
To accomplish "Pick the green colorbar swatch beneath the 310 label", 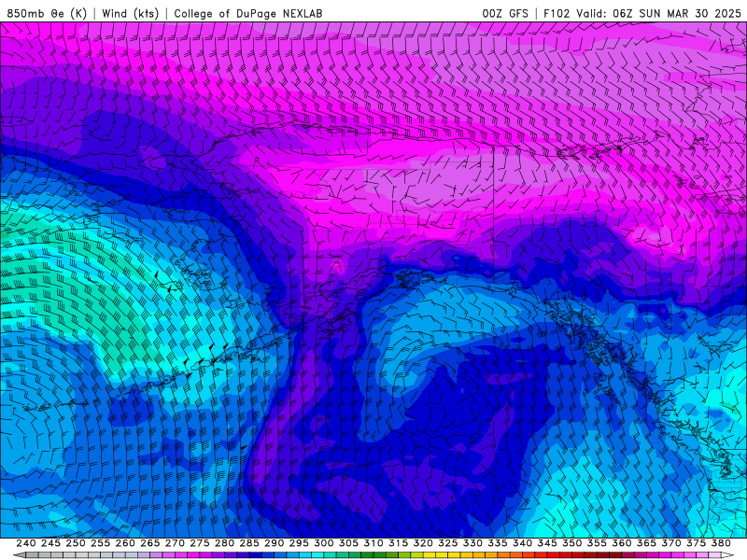I will coord(378,555).
